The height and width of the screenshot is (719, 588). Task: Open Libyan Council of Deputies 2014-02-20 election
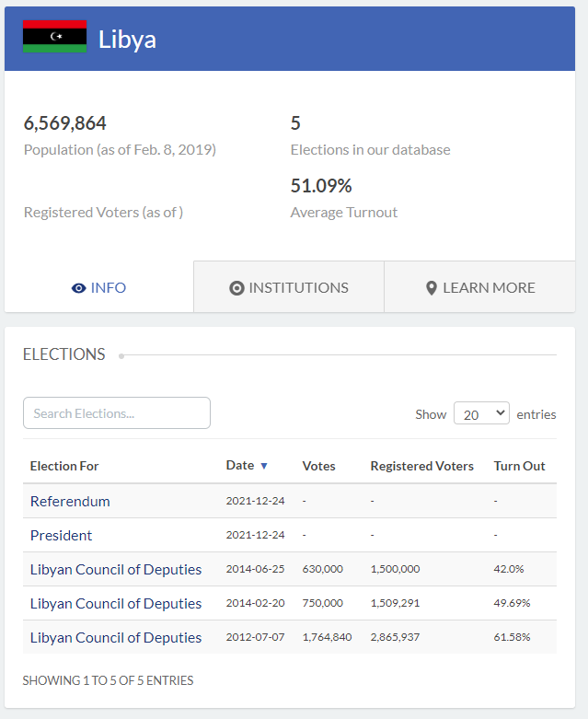tap(116, 603)
